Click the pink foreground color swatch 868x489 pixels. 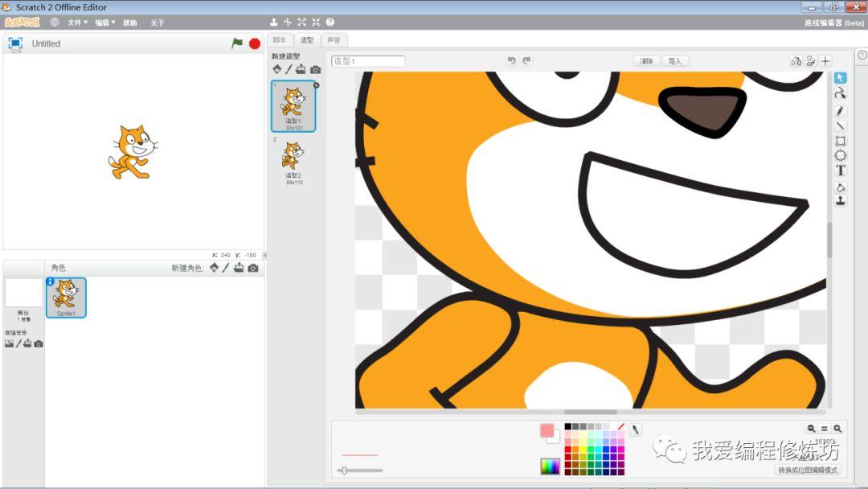[x=547, y=430]
